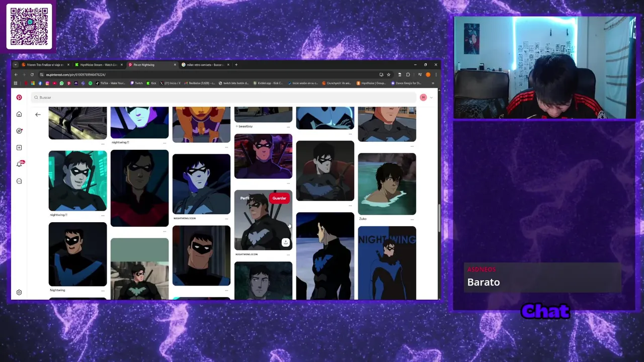Click the share icon on the hovered pin
This screenshot has height=362, width=644.
coord(285,242)
